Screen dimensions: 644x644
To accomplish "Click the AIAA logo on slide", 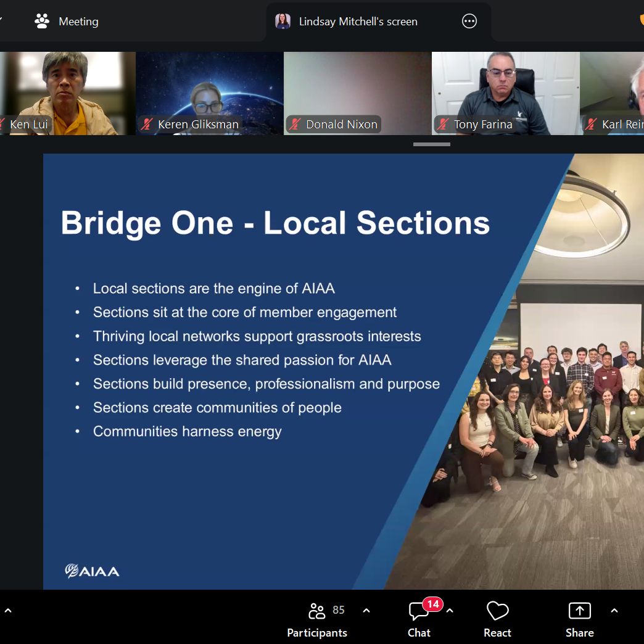I will tap(93, 571).
